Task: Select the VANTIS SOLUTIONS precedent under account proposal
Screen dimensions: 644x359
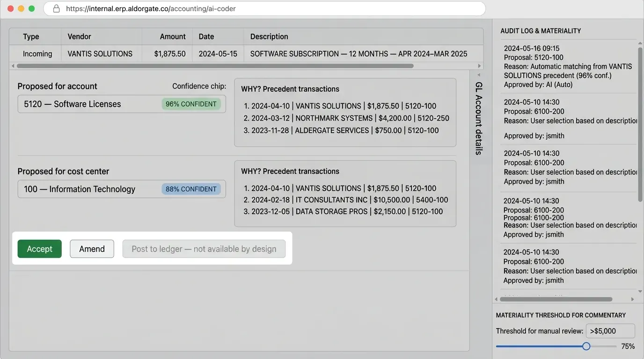Action: click(x=340, y=106)
